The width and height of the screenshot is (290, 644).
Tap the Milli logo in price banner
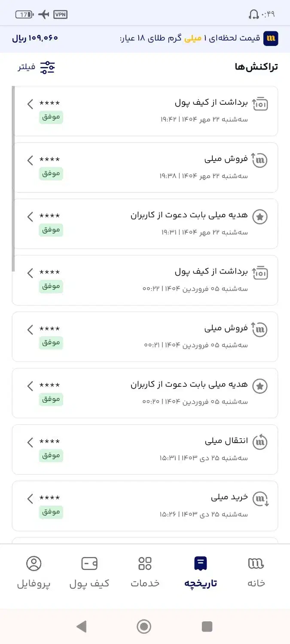pyautogui.click(x=271, y=38)
